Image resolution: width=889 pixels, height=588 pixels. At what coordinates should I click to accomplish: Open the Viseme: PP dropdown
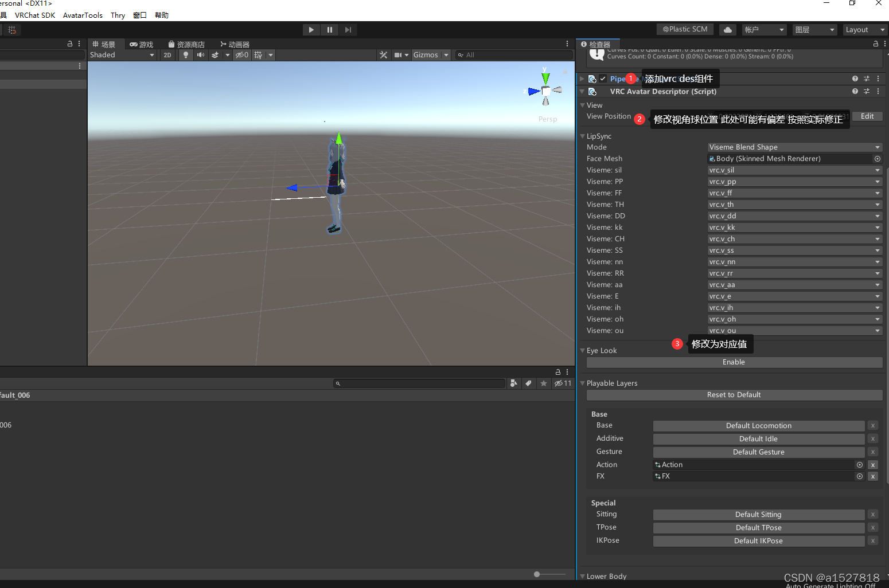tap(794, 182)
